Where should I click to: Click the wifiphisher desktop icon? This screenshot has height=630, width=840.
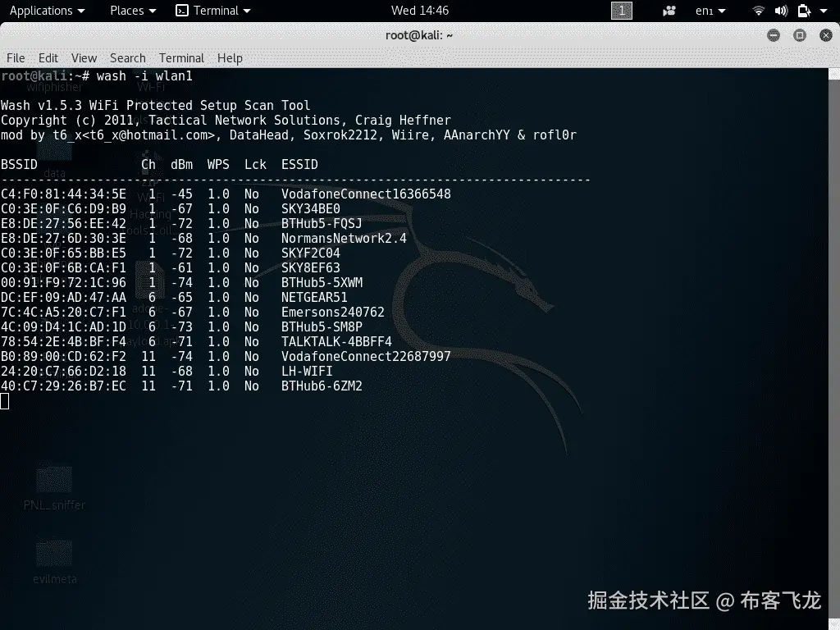[x=54, y=87]
